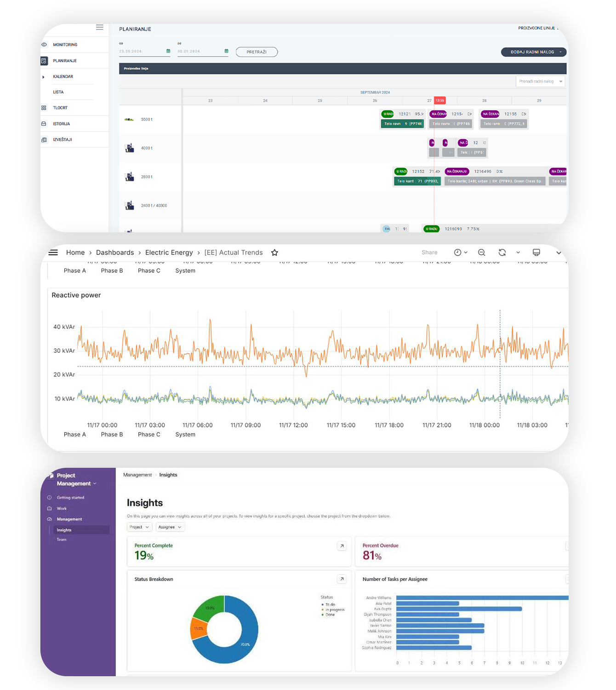Expand the Percent Complete card with arrow icon
Image resolution: width=616 pixels, height=690 pixels.
pos(342,546)
